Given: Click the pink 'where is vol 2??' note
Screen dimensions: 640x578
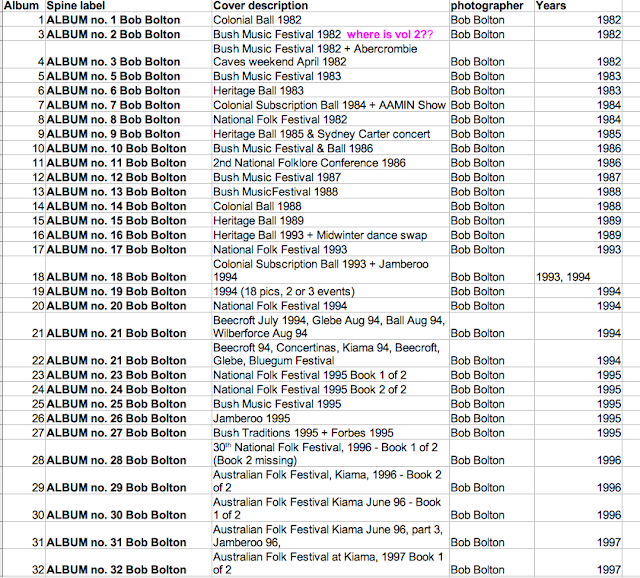Looking at the screenshot, I should pos(390,34).
